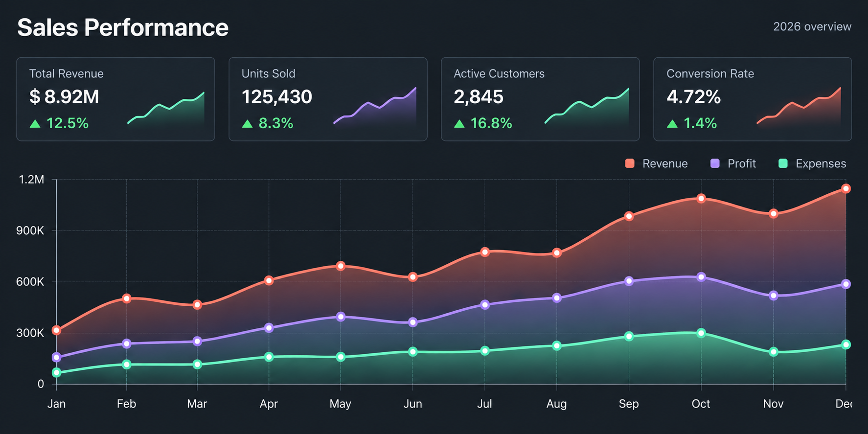
Task: Click the "Expenses" legend label
Action: (821, 163)
